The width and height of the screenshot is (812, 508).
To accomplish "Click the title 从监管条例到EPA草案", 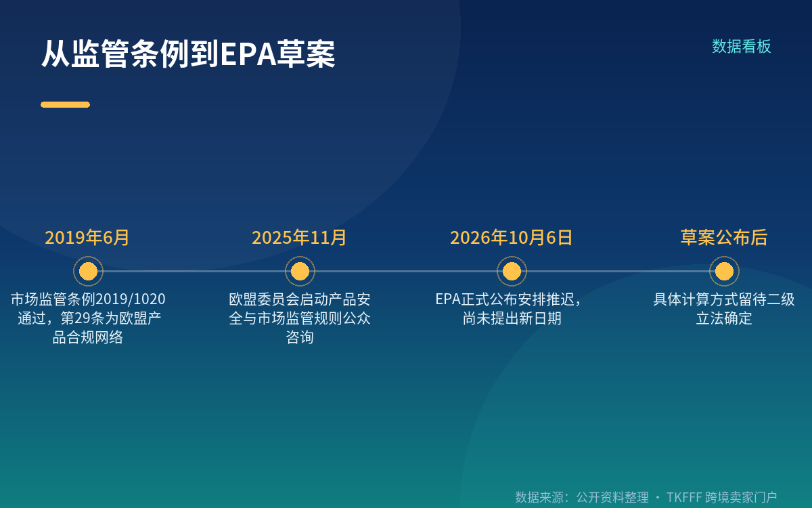I will pos(188,54).
